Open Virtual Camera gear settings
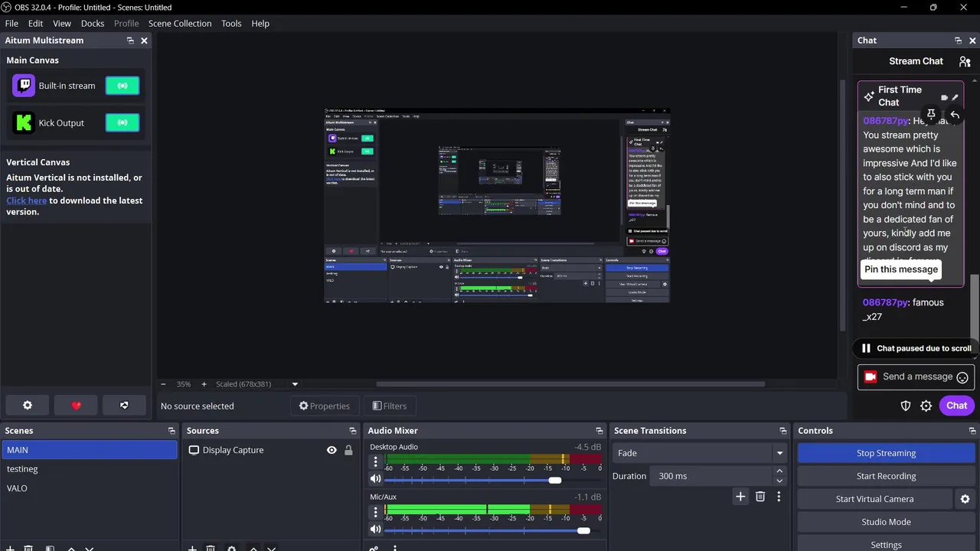 (965, 499)
